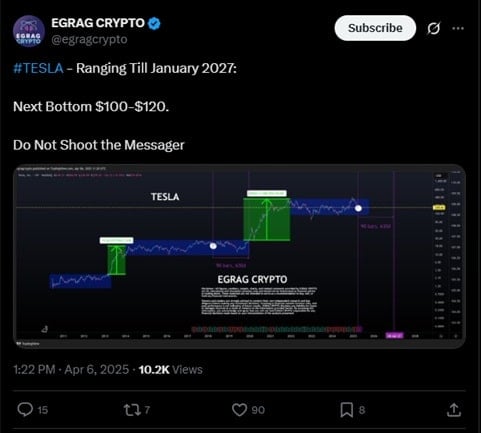Click the purple date marker on chart axis

[x=394, y=336]
